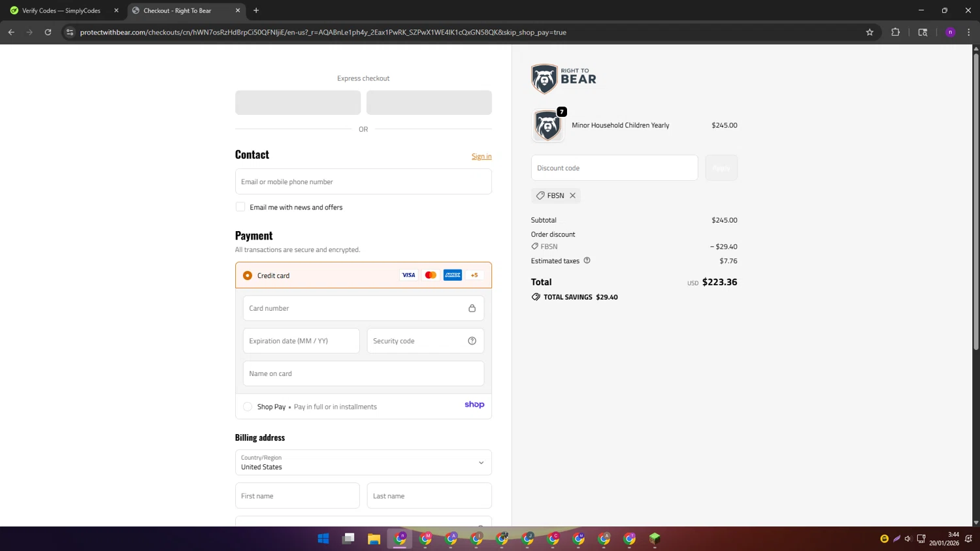This screenshot has width=980, height=551.
Task: Open the side panel toolbar icon beside extensions
Action: pyautogui.click(x=923, y=32)
